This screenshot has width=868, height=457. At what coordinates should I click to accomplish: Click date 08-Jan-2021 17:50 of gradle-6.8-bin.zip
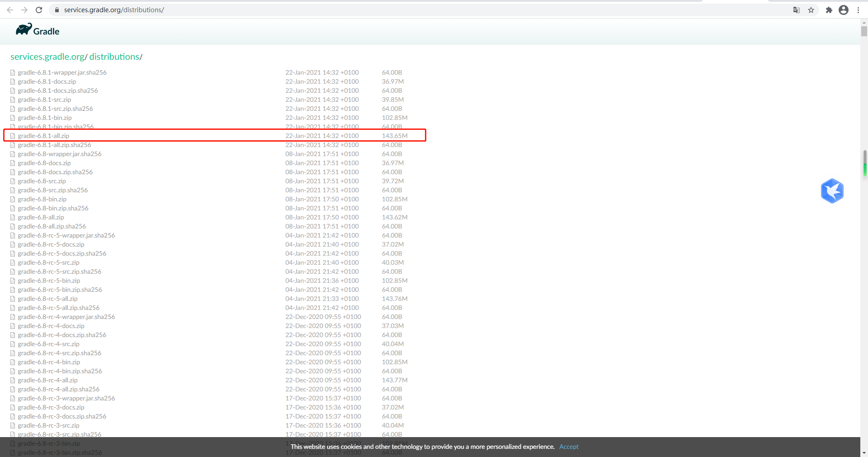pos(322,199)
